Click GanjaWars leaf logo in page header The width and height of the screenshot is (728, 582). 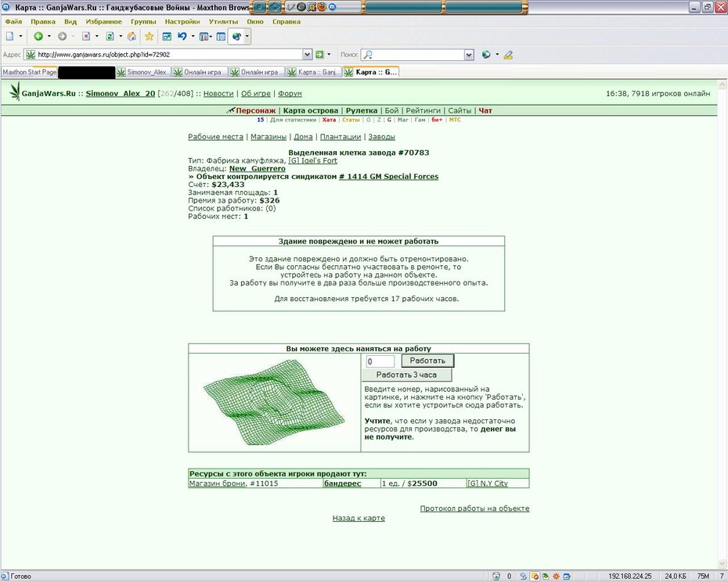(15, 92)
